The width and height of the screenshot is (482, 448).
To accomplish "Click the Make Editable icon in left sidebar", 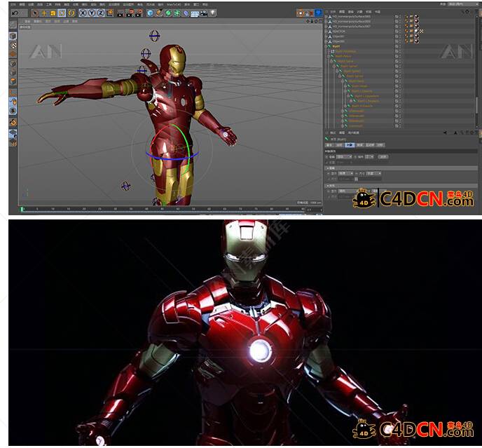I will pyautogui.click(x=13, y=25).
